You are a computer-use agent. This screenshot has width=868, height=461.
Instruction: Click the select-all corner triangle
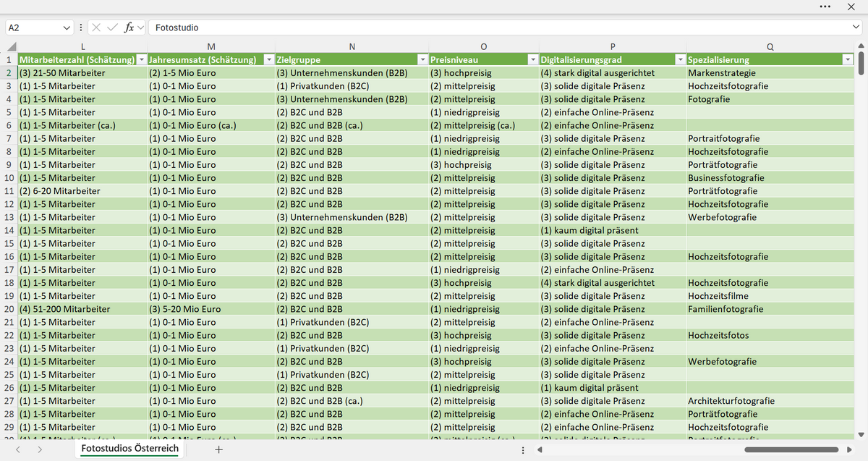click(9, 47)
